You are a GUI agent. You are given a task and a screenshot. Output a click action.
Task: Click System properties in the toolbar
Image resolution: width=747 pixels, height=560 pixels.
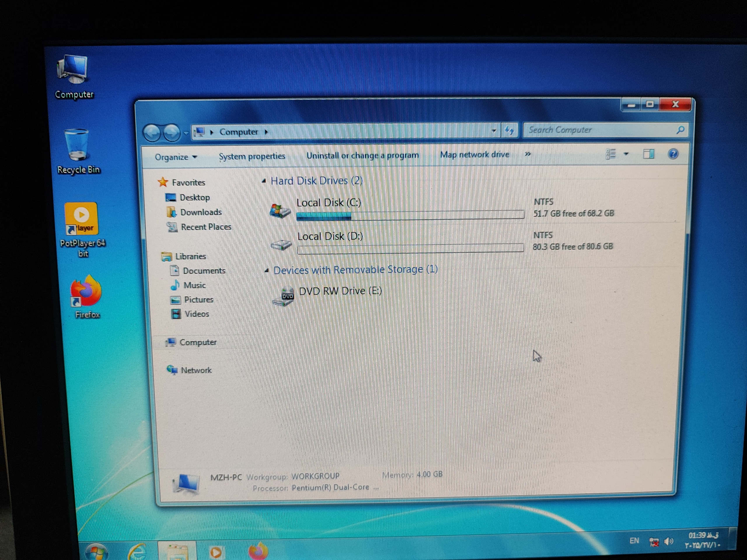click(252, 156)
